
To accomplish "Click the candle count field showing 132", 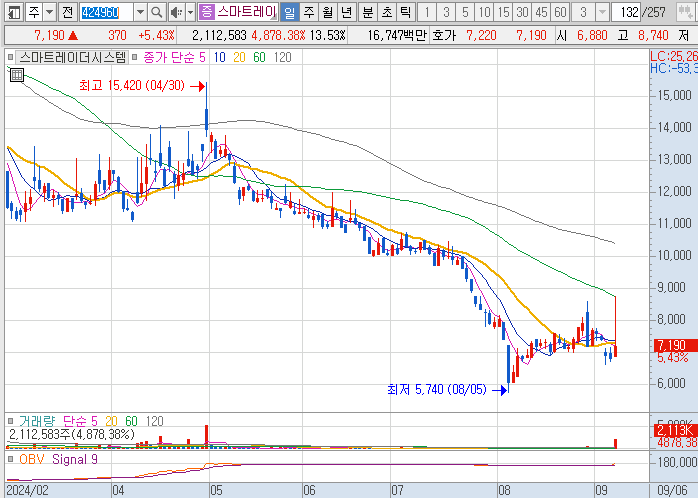I will tap(626, 12).
